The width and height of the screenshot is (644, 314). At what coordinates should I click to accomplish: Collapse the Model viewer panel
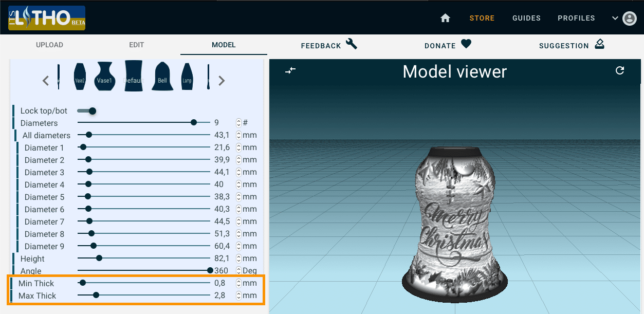click(x=290, y=70)
